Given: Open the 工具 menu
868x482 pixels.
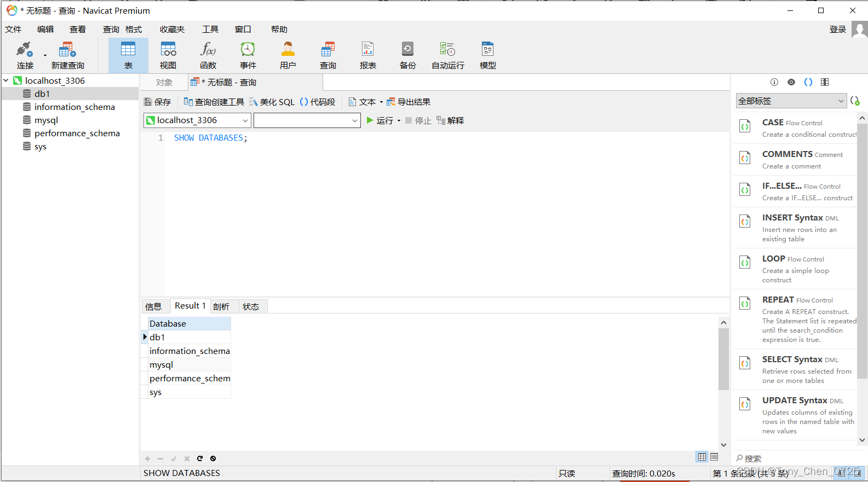Looking at the screenshot, I should point(210,30).
